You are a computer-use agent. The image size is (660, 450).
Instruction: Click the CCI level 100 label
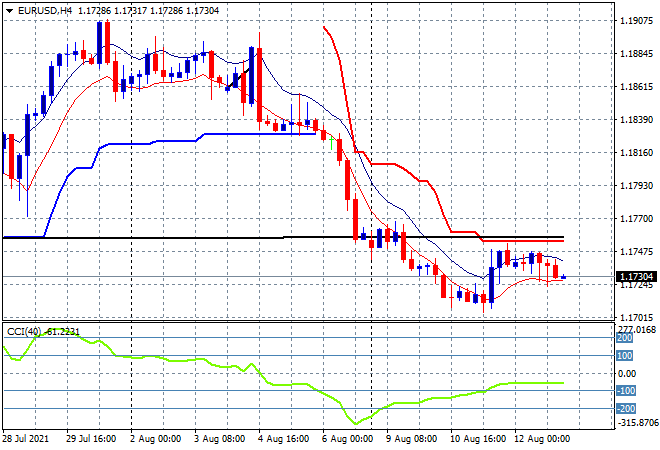pyautogui.click(x=625, y=356)
